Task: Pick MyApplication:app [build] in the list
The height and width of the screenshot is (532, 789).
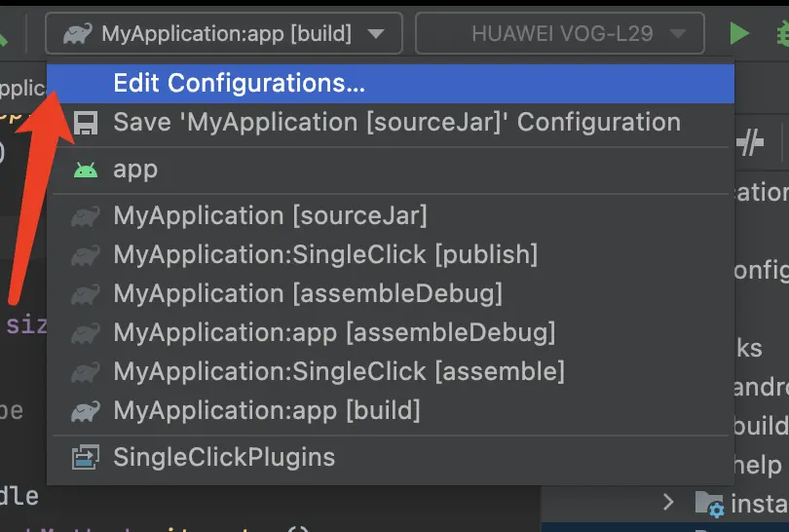Action: pos(267,410)
